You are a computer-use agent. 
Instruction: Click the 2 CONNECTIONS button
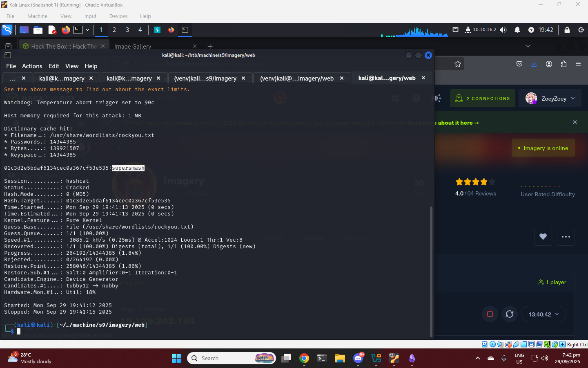[483, 99]
